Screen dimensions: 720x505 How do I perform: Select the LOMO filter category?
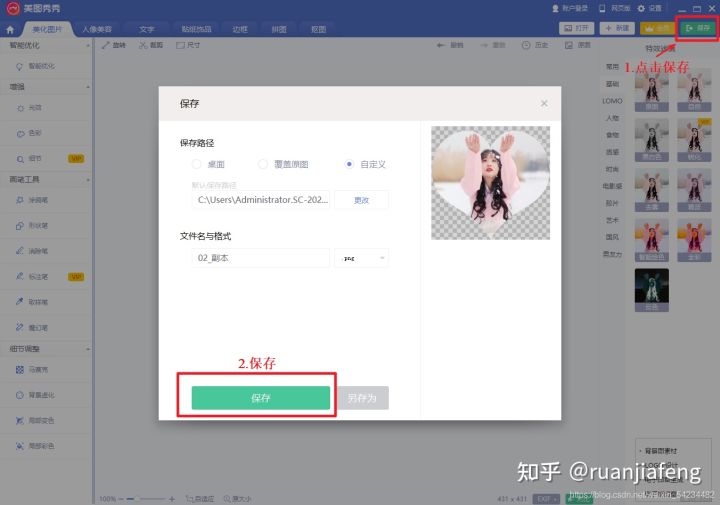click(612, 101)
